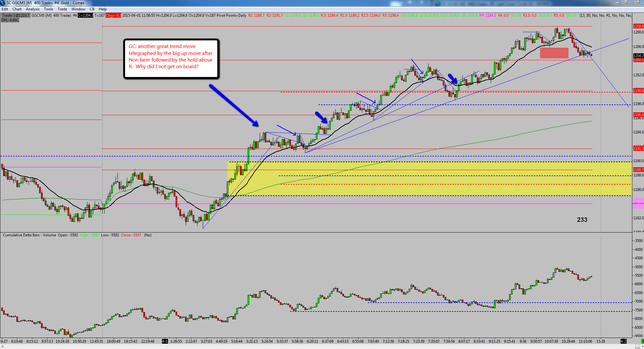Image resolution: width=644 pixels, height=349 pixels.
Task: Click the 'DPL: 0.00C' daily profit label
Action: 10,20
